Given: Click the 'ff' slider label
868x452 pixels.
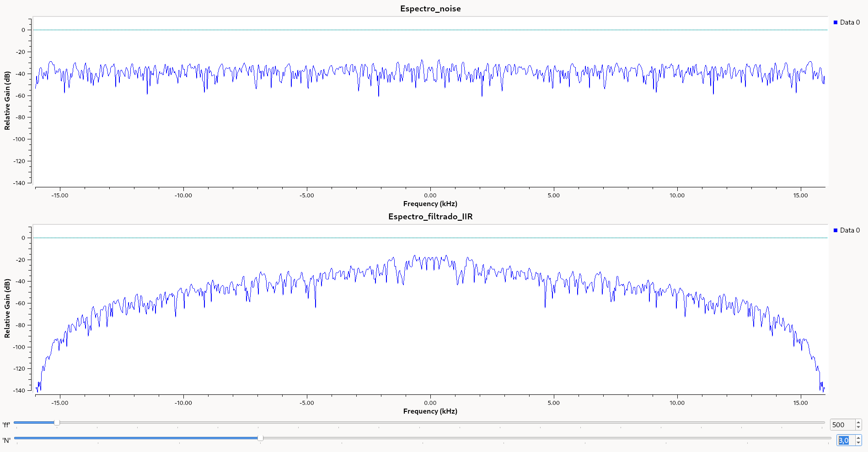Looking at the screenshot, I should point(6,425).
